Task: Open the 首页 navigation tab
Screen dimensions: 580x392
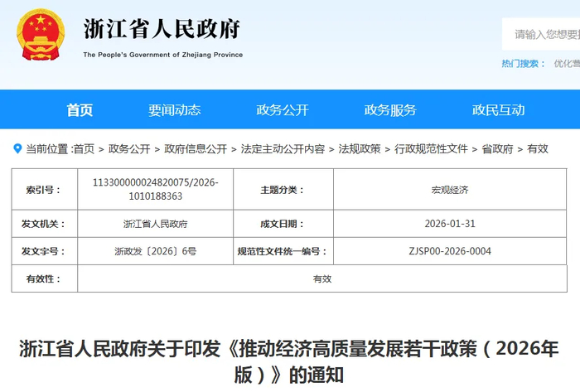Action: point(80,110)
